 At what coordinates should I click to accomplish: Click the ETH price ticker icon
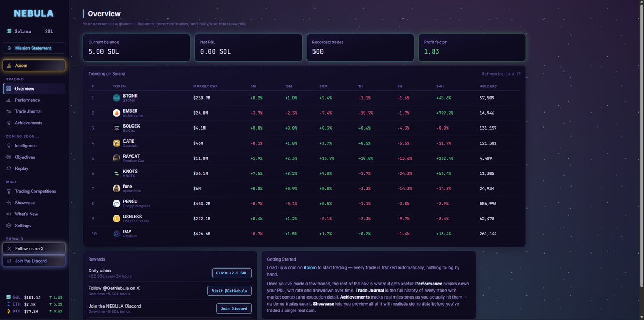[9, 304]
